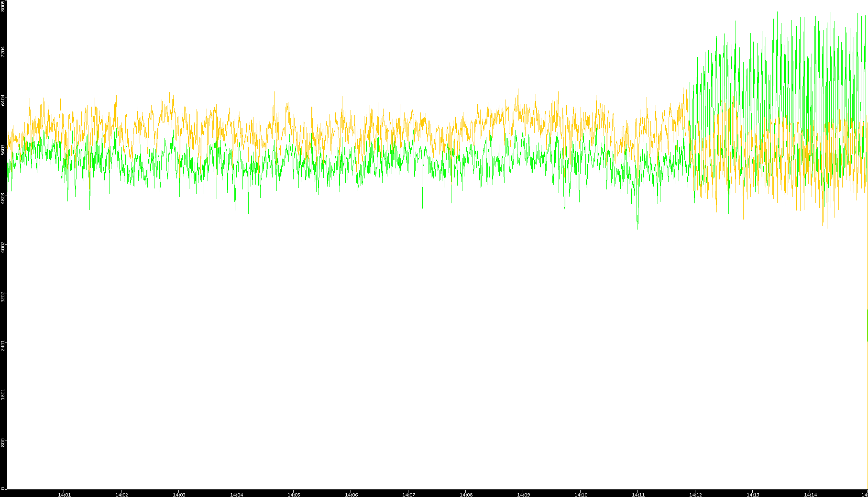Select the 14:03 tick on the time axis
Screen dimensions: 868x497
coord(179,495)
